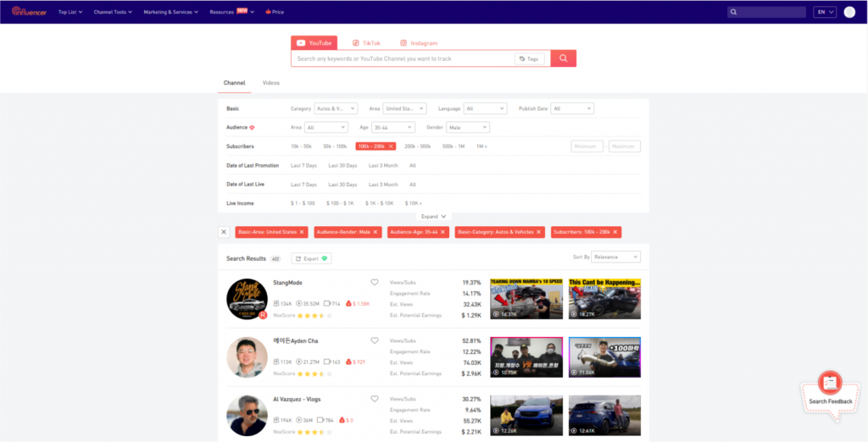Click the premium diamond icon next to Audience

click(252, 127)
